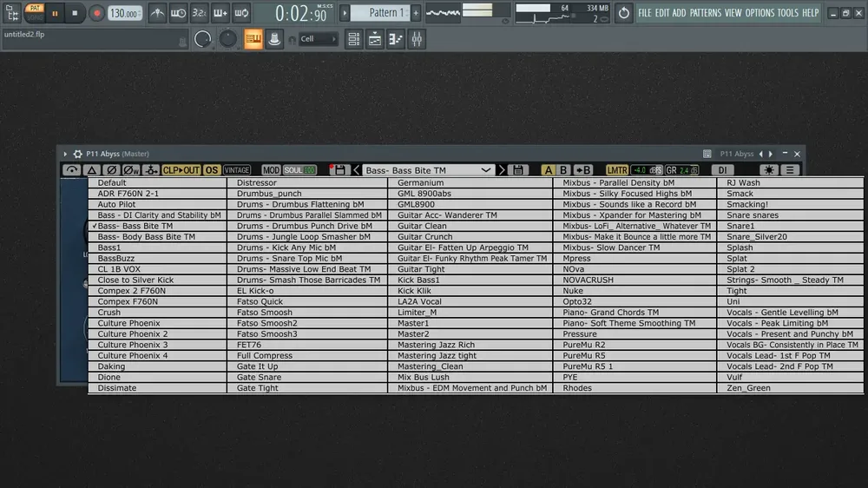Click the 130.000 tempo field
This screenshot has height=488, width=868.
(124, 13)
